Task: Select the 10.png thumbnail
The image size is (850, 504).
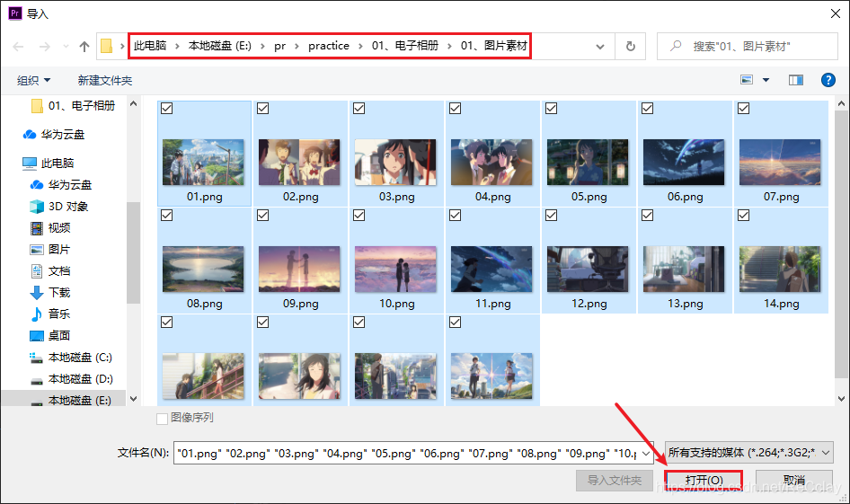Action: 395,270
